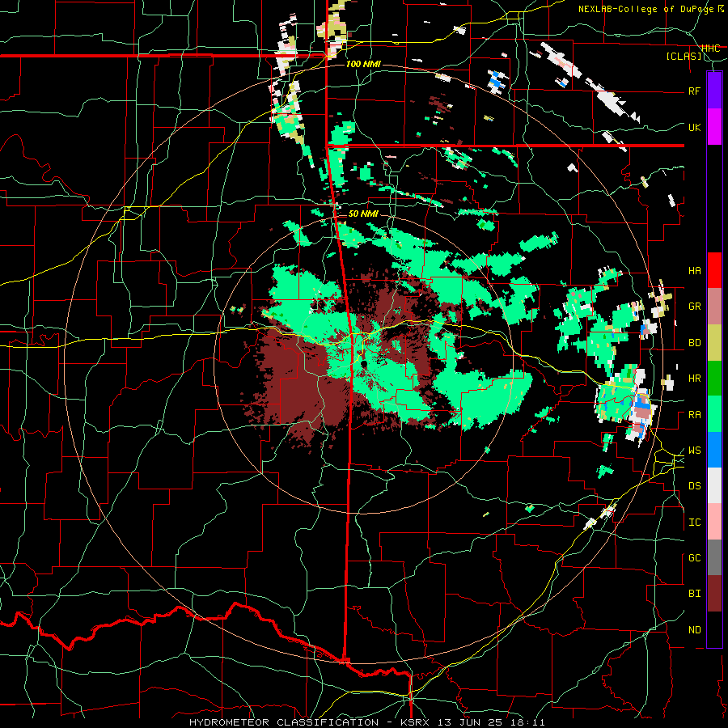Click the BD yellow legend swatch
The image size is (728, 728).
pyautogui.click(x=714, y=342)
